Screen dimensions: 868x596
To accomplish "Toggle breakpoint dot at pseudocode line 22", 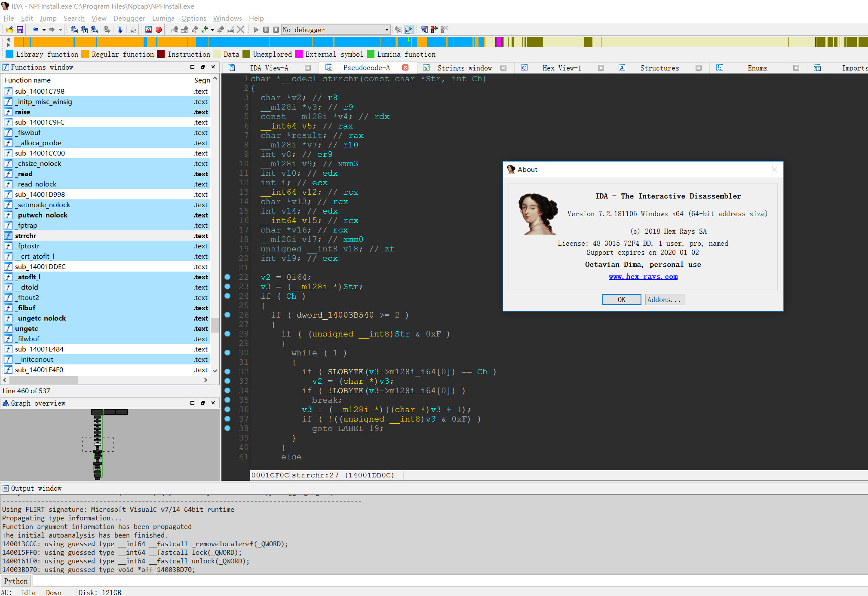I will (x=227, y=277).
